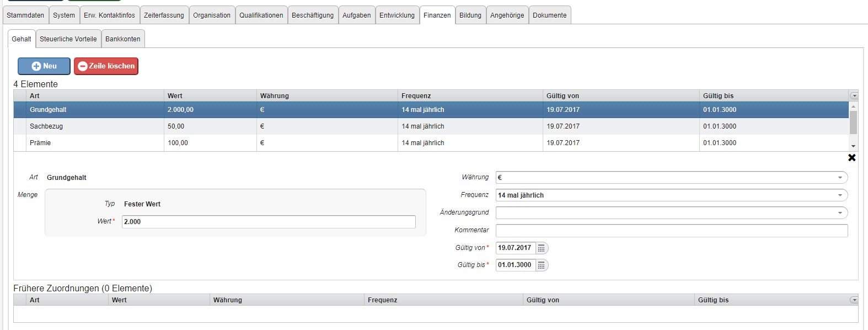Open calendar picker for Gültig bis

[542, 265]
